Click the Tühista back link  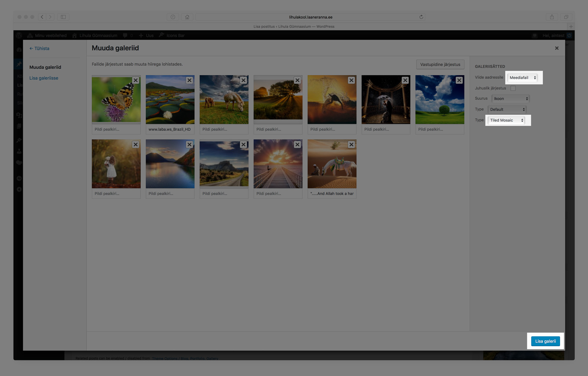pyautogui.click(x=39, y=48)
